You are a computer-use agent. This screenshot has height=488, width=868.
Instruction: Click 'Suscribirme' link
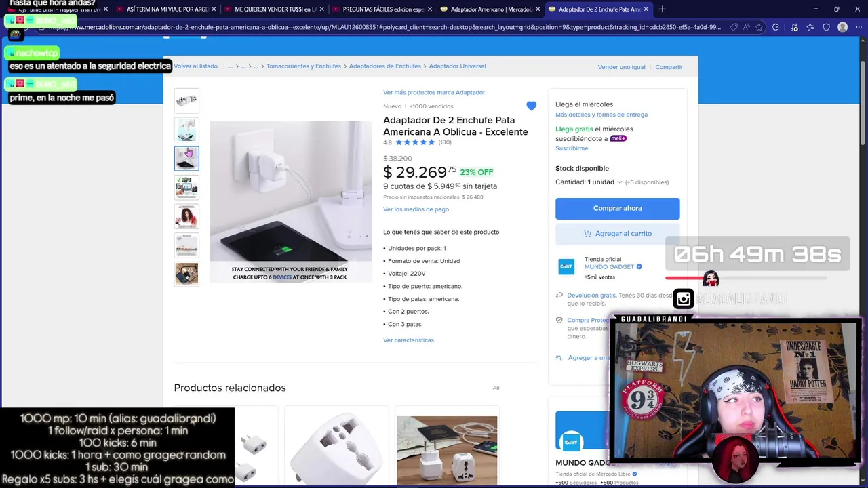572,148
